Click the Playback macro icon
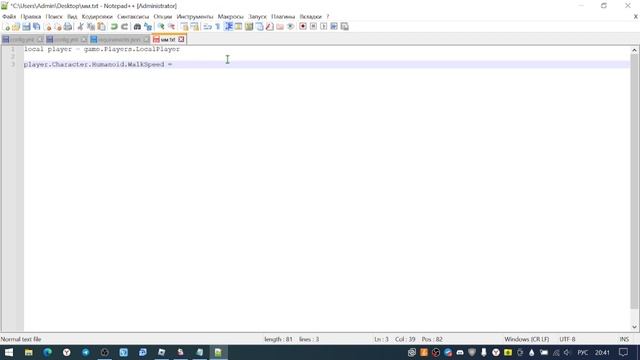Screen dimensions: 640x360 click(323, 27)
